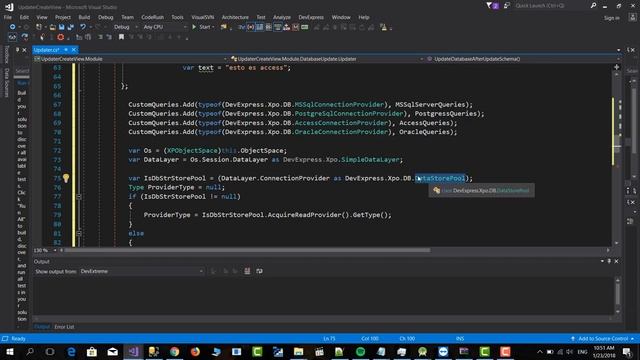The image size is (640, 360).
Task: Open the Analyze menu
Action: (282, 17)
